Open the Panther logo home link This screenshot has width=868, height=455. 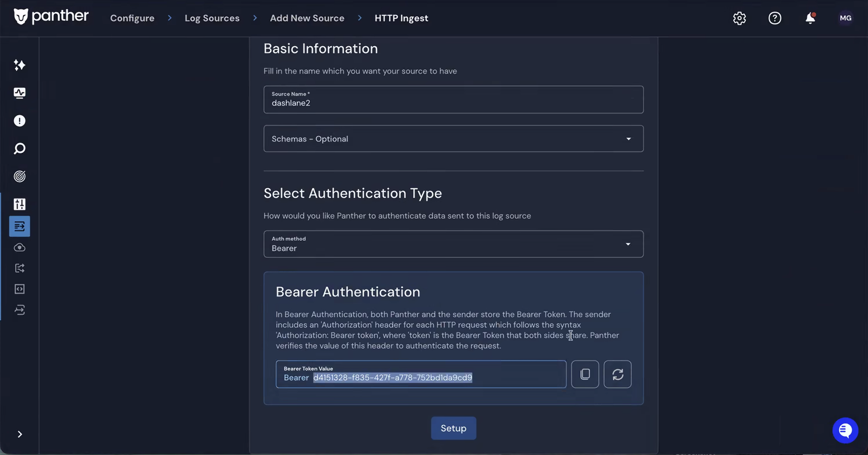click(51, 17)
